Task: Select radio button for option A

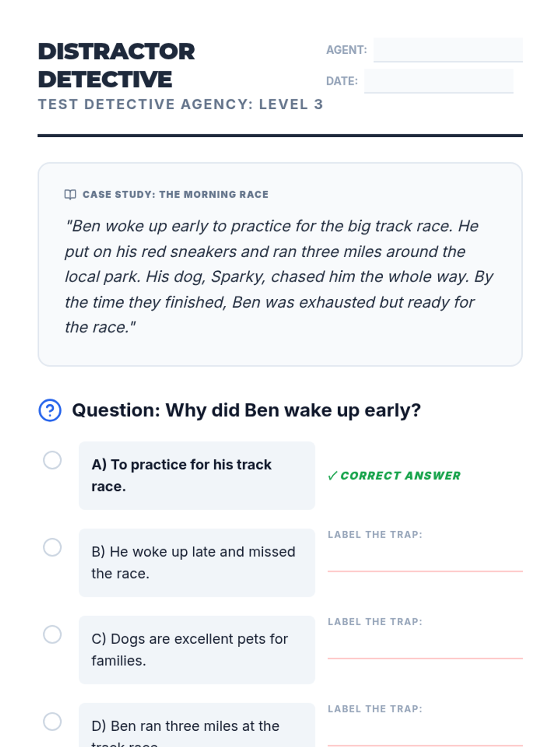Action: (x=52, y=460)
